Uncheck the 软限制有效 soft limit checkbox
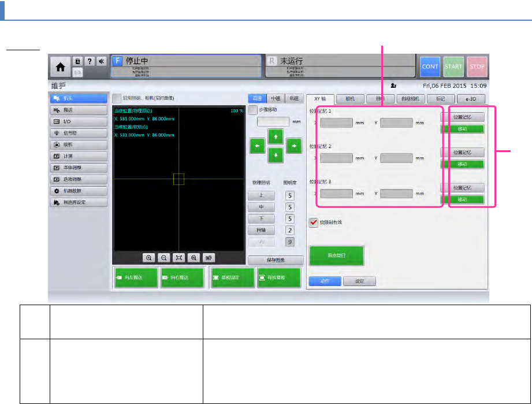Image resolution: width=532 pixels, height=404 pixels. tap(314, 223)
